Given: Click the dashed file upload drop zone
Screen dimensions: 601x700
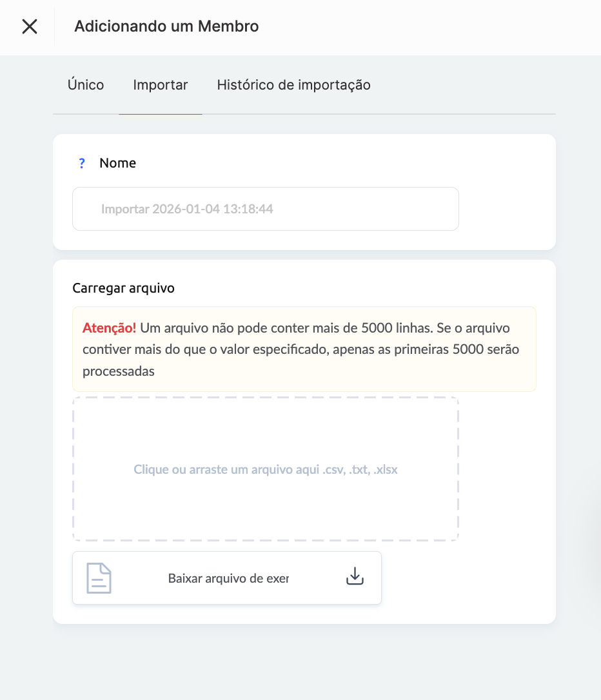Looking at the screenshot, I should [x=265, y=438].
